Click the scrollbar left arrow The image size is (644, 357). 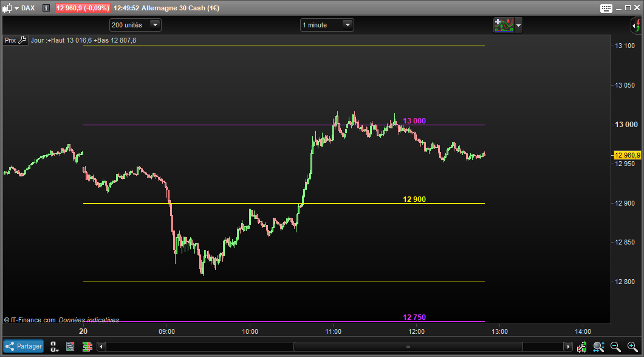tap(101, 347)
